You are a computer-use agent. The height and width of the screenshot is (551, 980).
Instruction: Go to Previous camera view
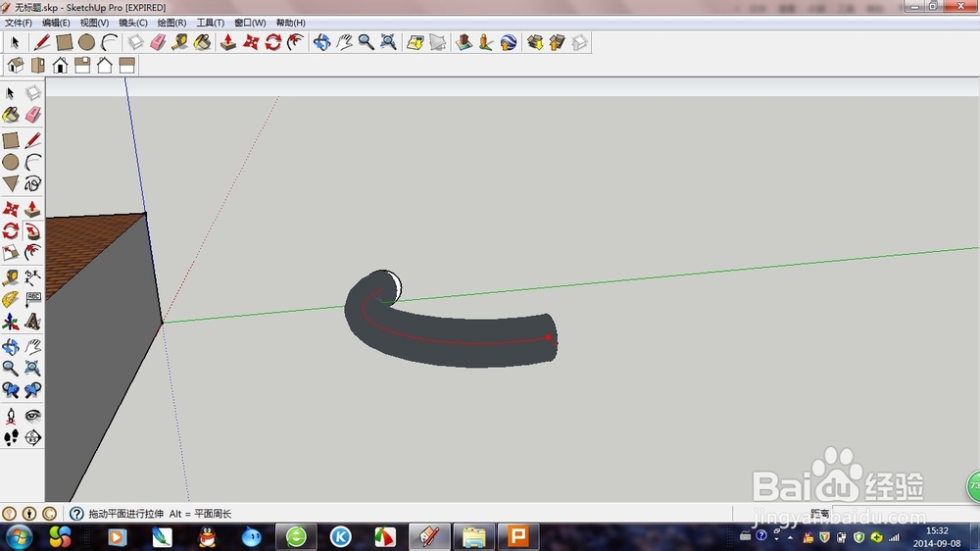(11, 390)
